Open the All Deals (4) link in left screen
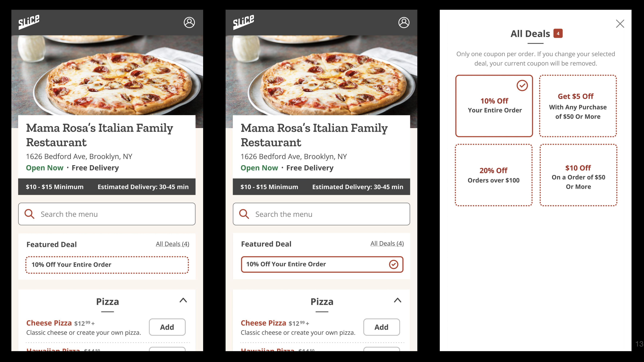The width and height of the screenshot is (644, 362). [x=173, y=244]
